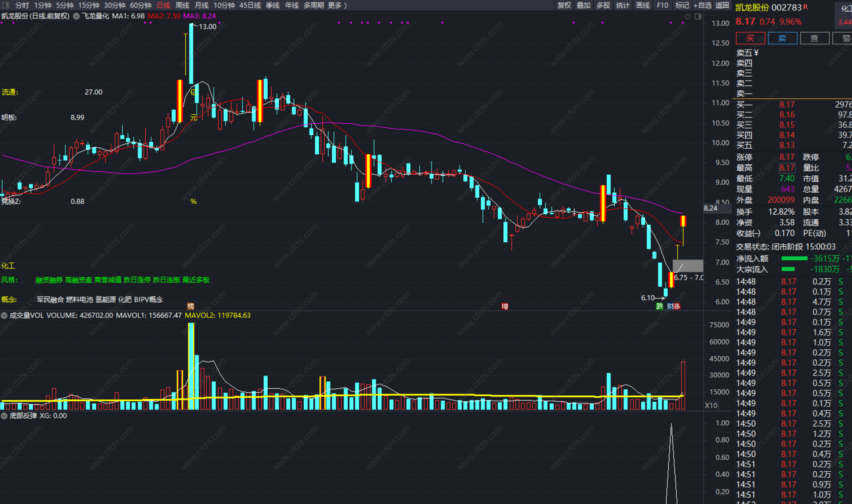This screenshot has height=504, width=852.
Task: Click the 增 event marker icon
Action: tap(505, 306)
